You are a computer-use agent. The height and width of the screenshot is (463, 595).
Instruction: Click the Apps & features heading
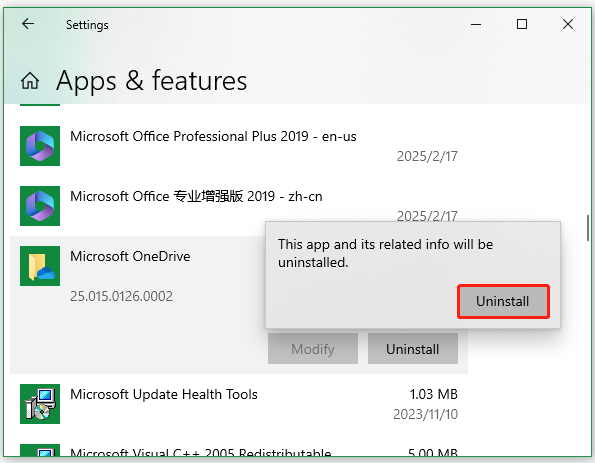click(151, 81)
